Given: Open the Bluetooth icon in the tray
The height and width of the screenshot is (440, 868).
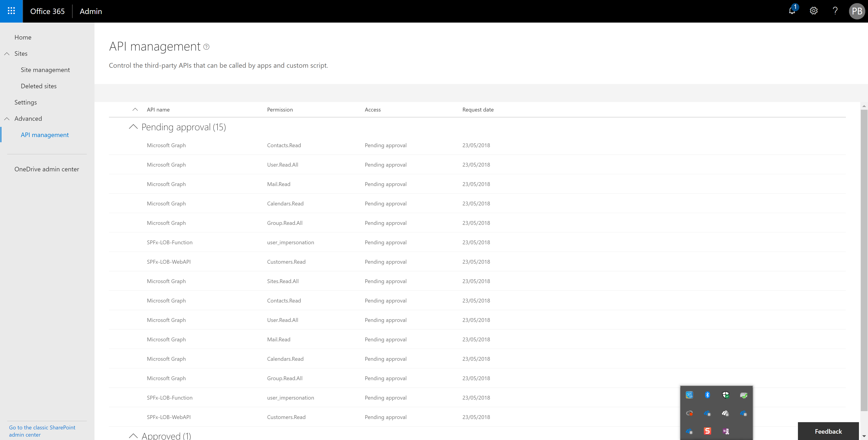Looking at the screenshot, I should tap(707, 395).
